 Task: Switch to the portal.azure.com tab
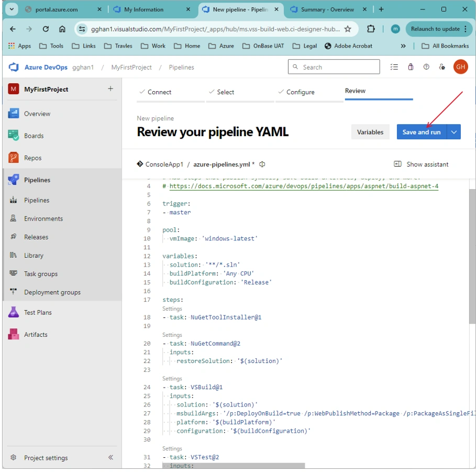[63, 9]
